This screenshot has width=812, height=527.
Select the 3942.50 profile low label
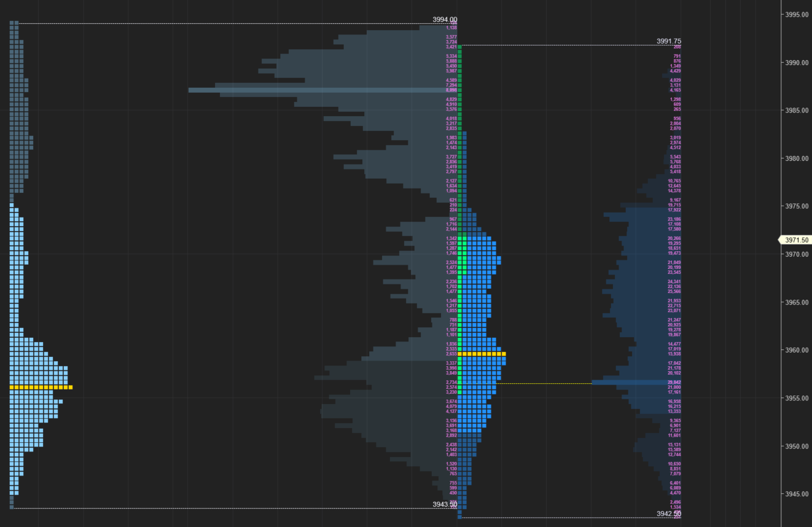tap(669, 513)
